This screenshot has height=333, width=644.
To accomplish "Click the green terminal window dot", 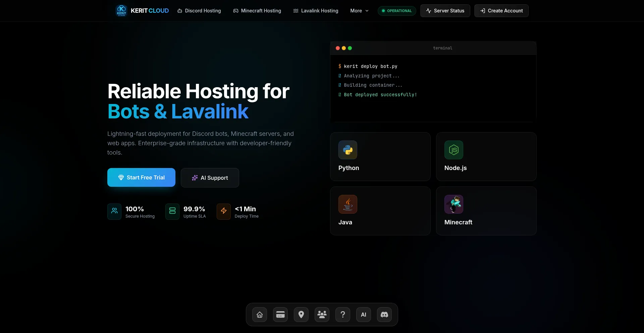I will pos(350,48).
